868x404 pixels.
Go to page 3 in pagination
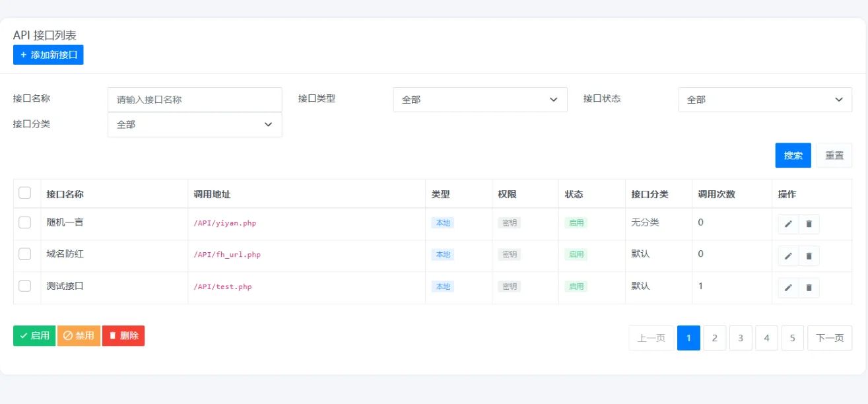pos(741,337)
